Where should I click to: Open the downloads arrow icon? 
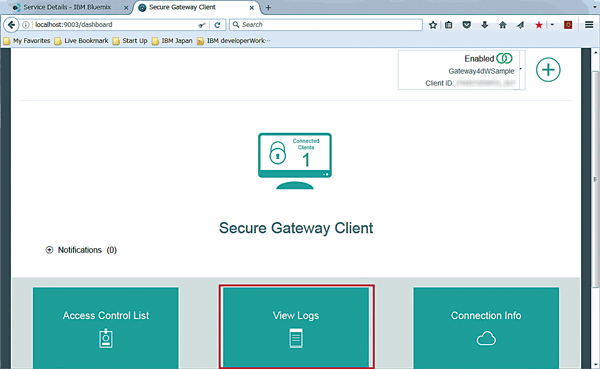[x=484, y=25]
